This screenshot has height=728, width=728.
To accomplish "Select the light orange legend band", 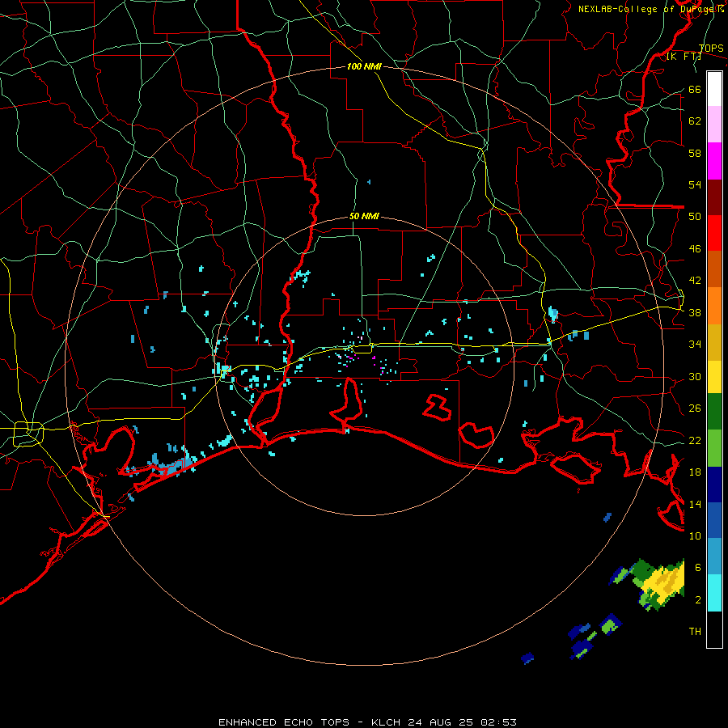I will point(714,306).
